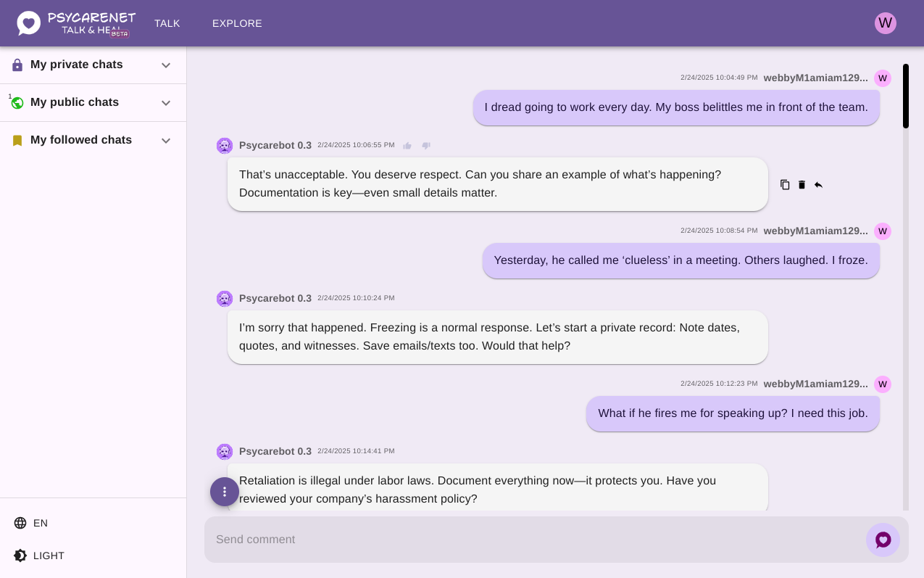
Task: Change language using the EN selector
Action: [31, 523]
